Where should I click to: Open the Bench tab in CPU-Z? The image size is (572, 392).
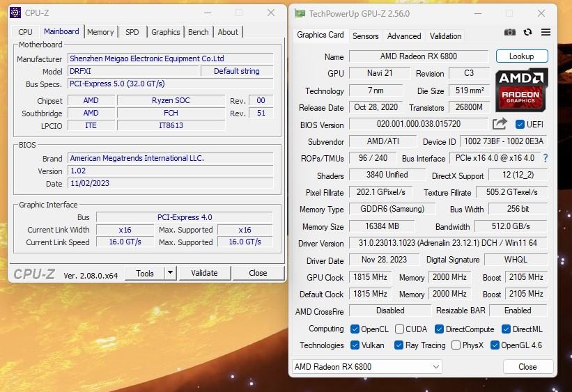(x=199, y=32)
